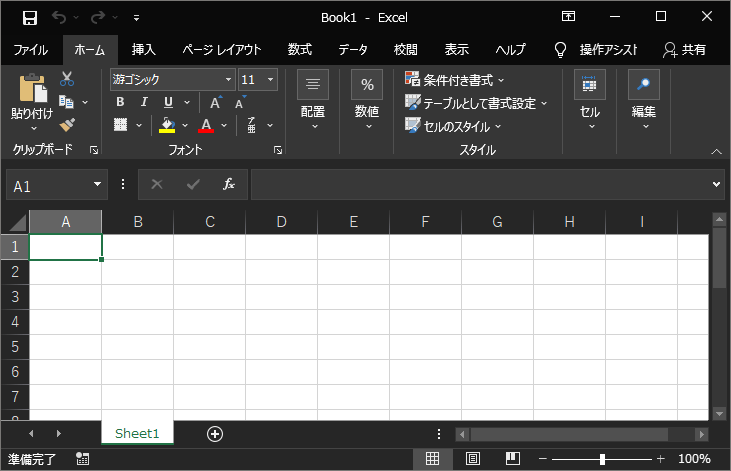The width and height of the screenshot is (731, 471).
Task: Click the Format Painter brush icon
Action: point(67,125)
